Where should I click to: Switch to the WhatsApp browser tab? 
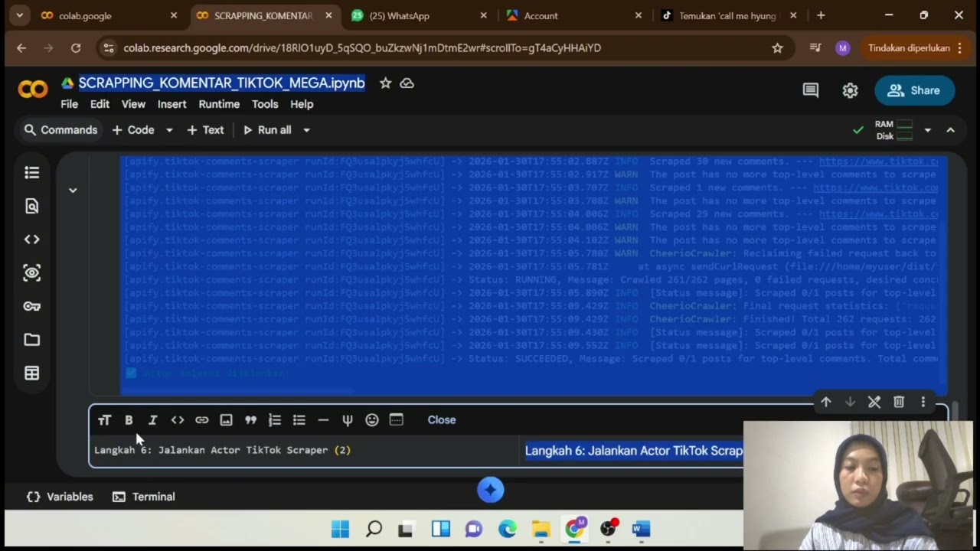click(417, 15)
